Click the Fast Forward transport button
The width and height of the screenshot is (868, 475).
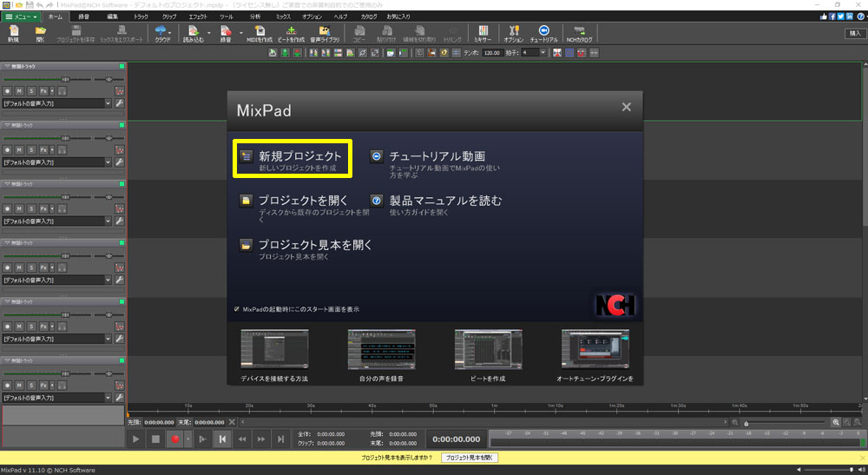pos(261,439)
